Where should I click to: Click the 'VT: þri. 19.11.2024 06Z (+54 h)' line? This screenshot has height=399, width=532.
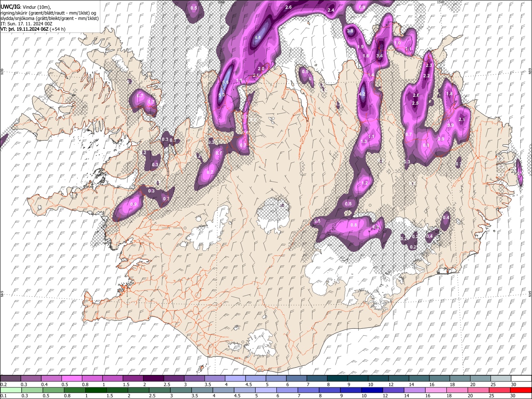(x=33, y=30)
